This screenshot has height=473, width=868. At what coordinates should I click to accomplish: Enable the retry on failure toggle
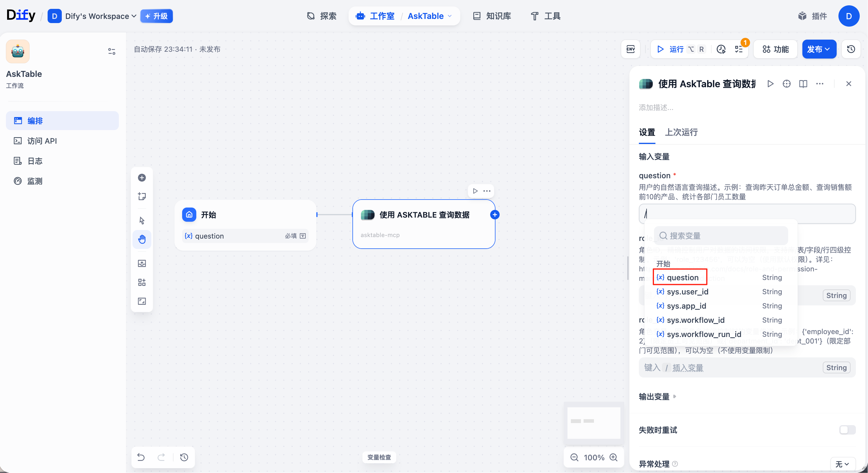[847, 430]
